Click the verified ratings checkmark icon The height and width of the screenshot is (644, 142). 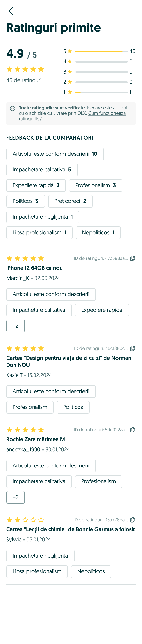click(x=13, y=109)
